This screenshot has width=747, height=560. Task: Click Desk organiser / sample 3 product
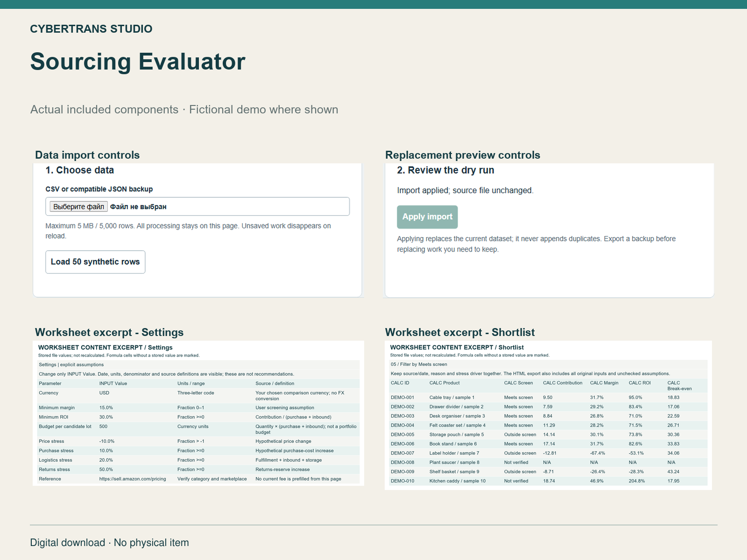coord(457,416)
